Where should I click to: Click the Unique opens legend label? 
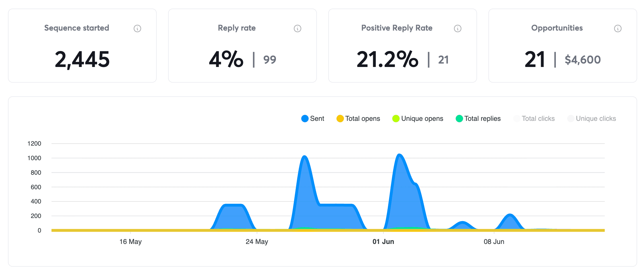[x=422, y=118]
